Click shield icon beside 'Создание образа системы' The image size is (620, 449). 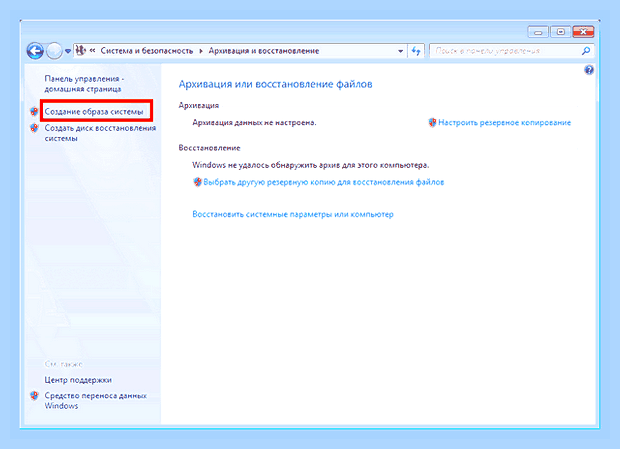point(34,111)
